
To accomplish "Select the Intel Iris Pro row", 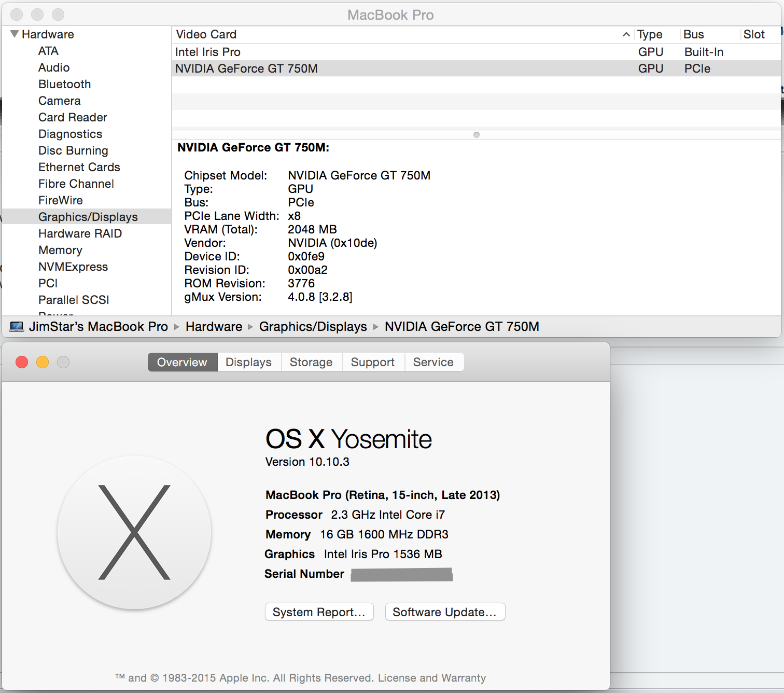I will pyautogui.click(x=476, y=52).
